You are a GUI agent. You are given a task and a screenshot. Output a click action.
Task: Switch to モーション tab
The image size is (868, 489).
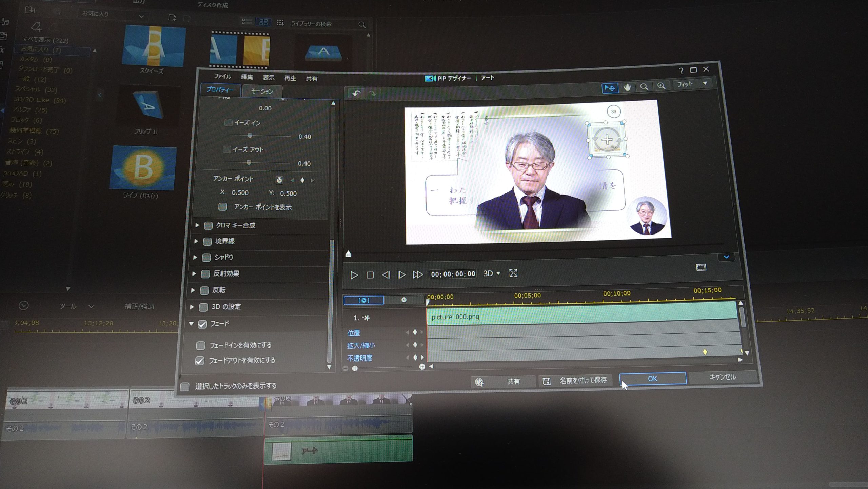click(262, 91)
